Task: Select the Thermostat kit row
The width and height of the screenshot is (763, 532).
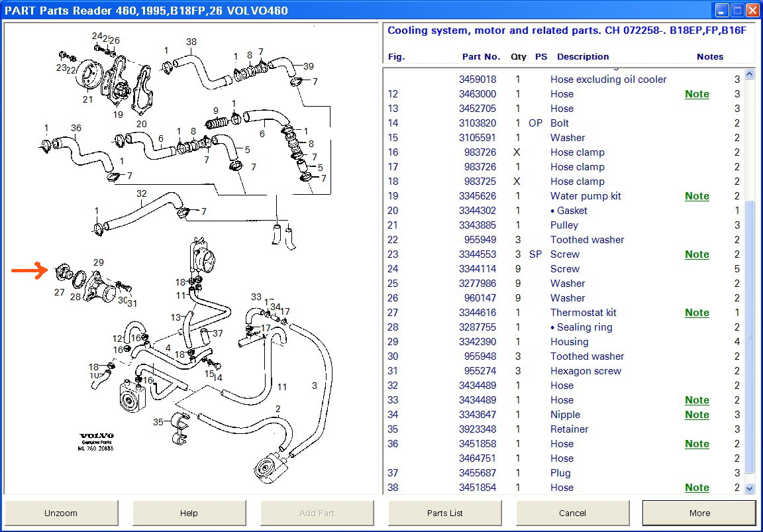Action: coord(564,313)
